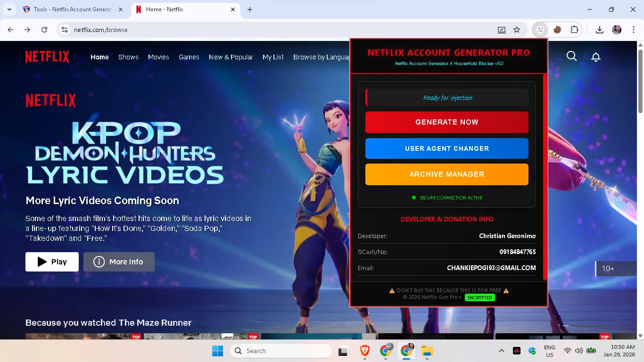Click the taskbar Search box
644x362 pixels.
coord(281,351)
